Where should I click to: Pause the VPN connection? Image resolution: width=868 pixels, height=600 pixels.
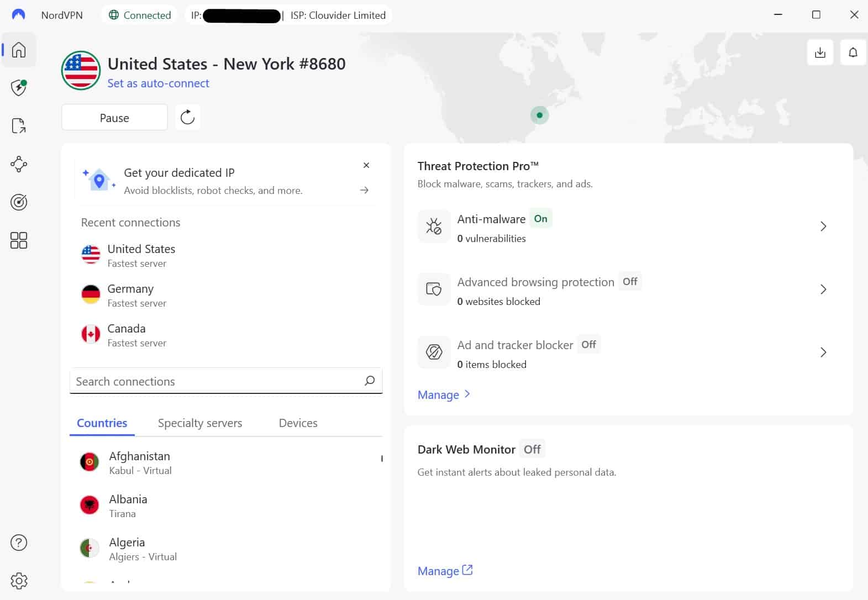(x=114, y=118)
